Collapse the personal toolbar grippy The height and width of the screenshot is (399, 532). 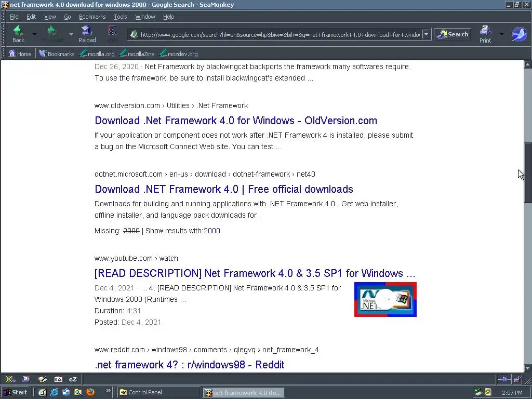(x=4, y=54)
